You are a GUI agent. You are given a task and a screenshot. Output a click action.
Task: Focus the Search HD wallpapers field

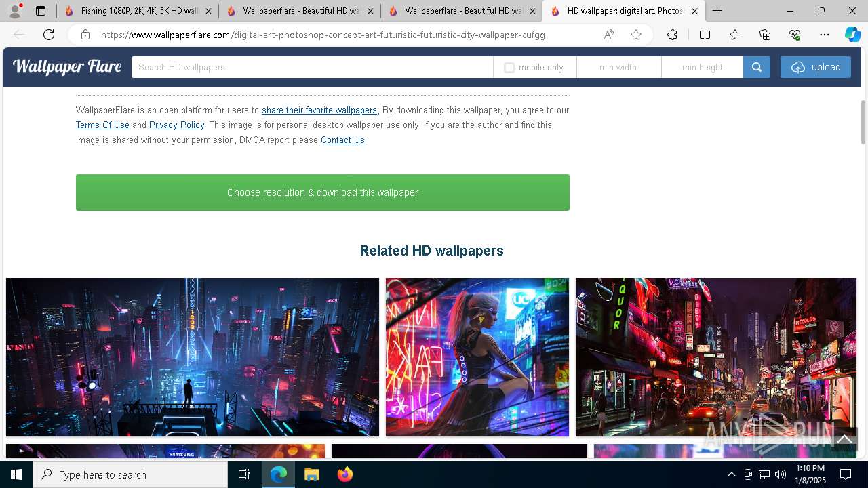[312, 67]
